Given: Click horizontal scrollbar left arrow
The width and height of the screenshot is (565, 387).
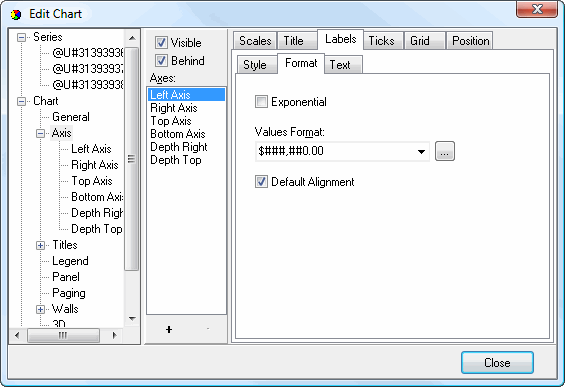Looking at the screenshot, I should [17, 335].
